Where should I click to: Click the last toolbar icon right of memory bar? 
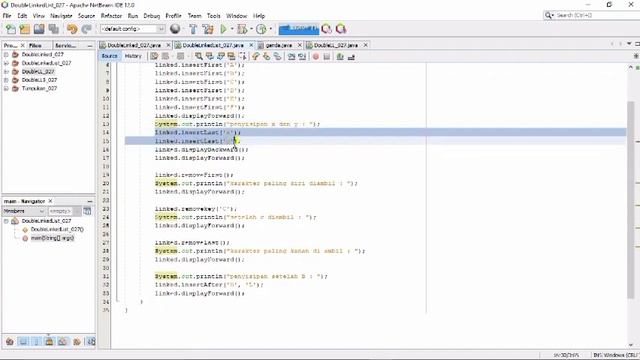pyautogui.click(x=341, y=29)
